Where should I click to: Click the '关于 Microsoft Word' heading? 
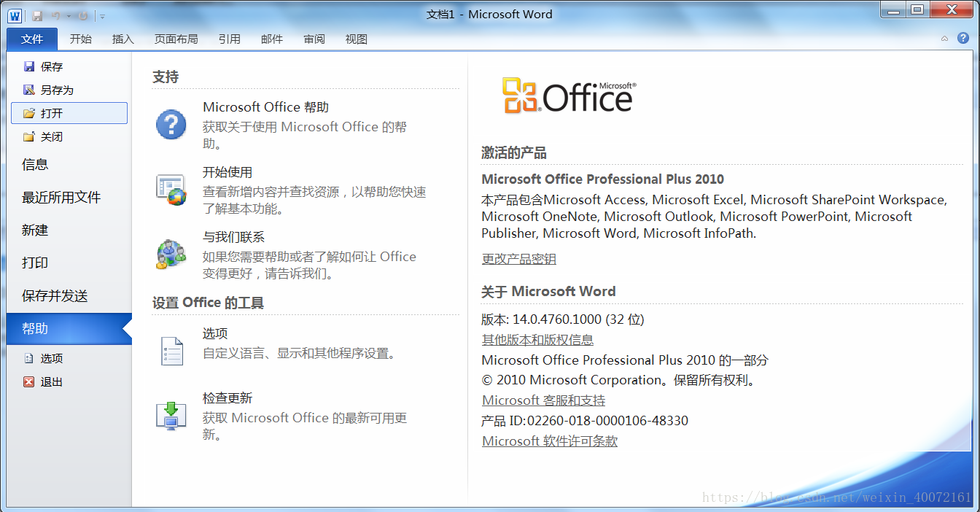point(548,291)
